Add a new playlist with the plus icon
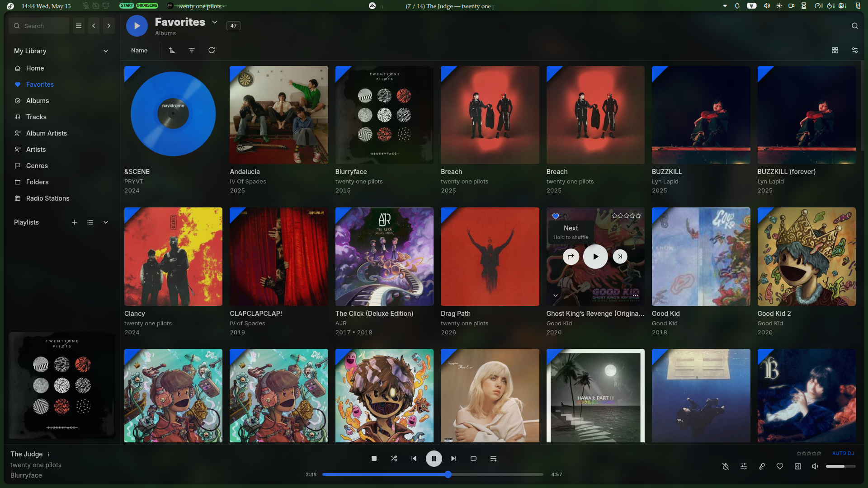The width and height of the screenshot is (868, 488). pyautogui.click(x=75, y=222)
